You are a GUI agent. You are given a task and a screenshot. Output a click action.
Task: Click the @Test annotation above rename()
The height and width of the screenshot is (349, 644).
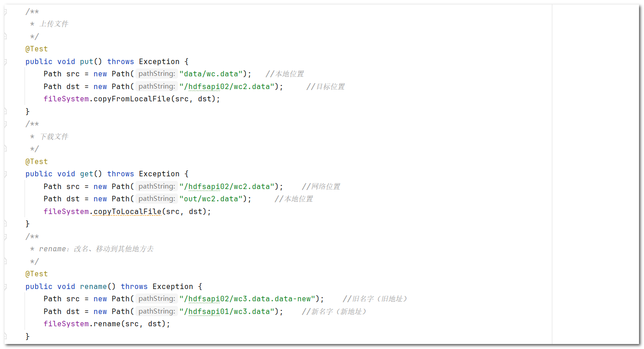[x=37, y=274]
